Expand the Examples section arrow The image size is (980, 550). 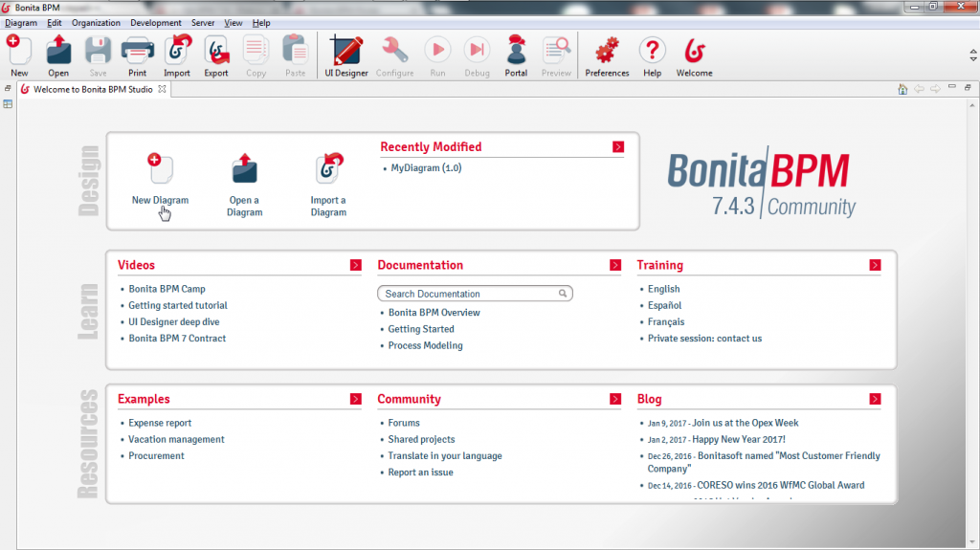coord(356,399)
